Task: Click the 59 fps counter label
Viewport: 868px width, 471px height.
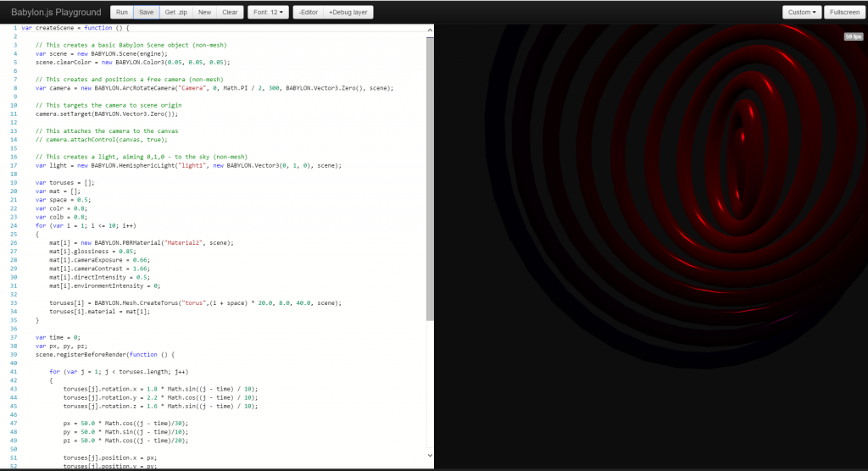Action: (x=853, y=36)
